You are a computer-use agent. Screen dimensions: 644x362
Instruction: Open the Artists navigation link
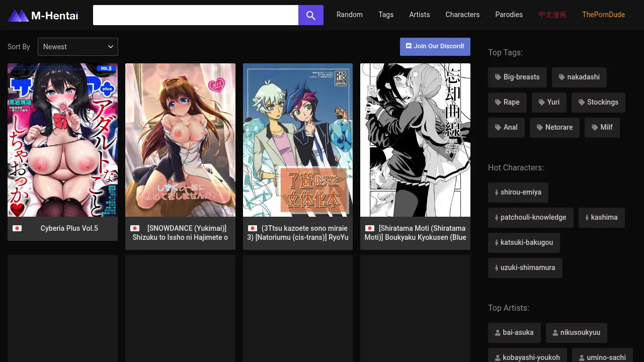[419, 15]
